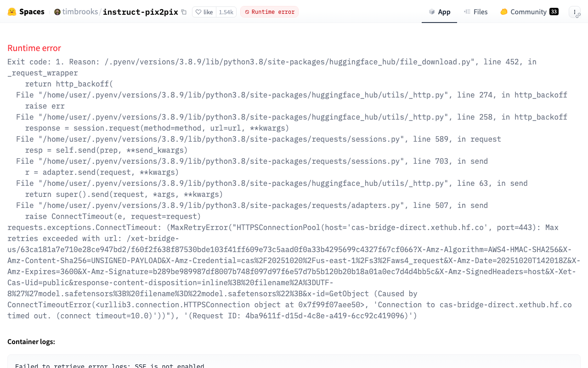Screen dimensions: 588x368
Task: Click inside the container logs box
Action: pyautogui.click(x=294, y=362)
